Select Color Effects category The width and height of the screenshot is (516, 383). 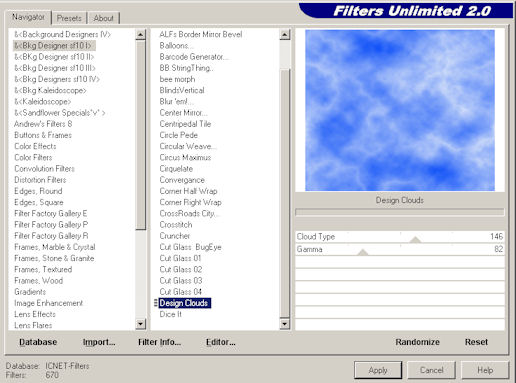pyautogui.click(x=35, y=146)
